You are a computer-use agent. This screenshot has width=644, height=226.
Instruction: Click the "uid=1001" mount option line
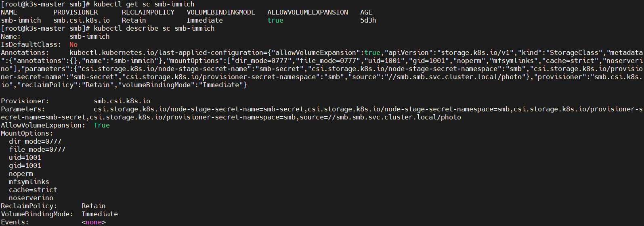pos(25,157)
